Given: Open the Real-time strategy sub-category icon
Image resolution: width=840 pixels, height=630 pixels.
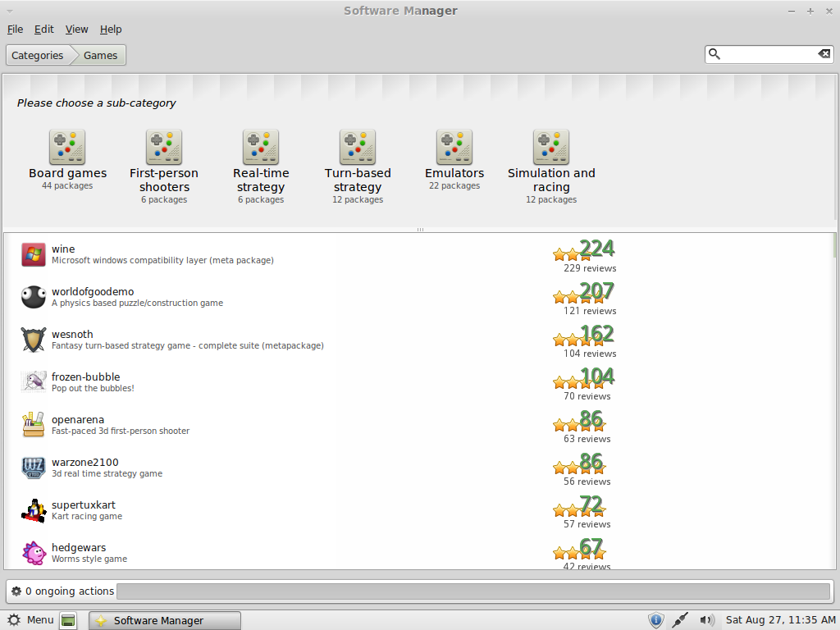Looking at the screenshot, I should [261, 147].
